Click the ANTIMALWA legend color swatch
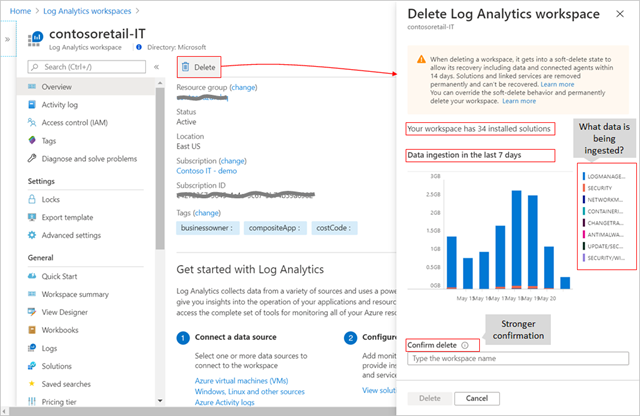The image size is (640, 416). [x=584, y=234]
